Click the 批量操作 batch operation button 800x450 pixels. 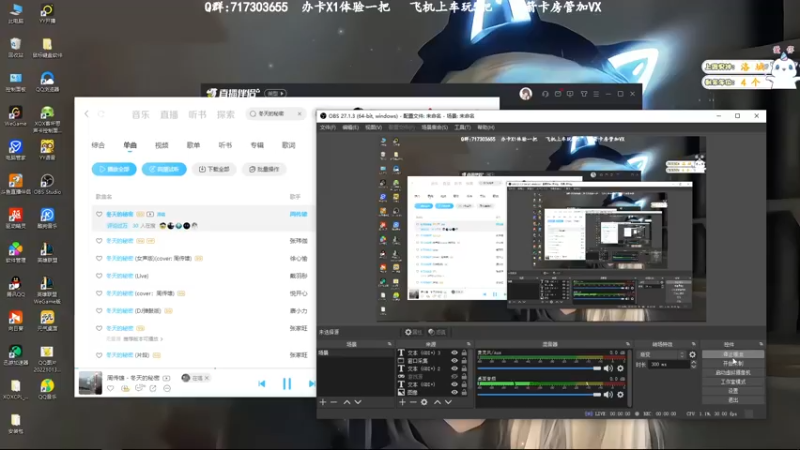tap(264, 169)
